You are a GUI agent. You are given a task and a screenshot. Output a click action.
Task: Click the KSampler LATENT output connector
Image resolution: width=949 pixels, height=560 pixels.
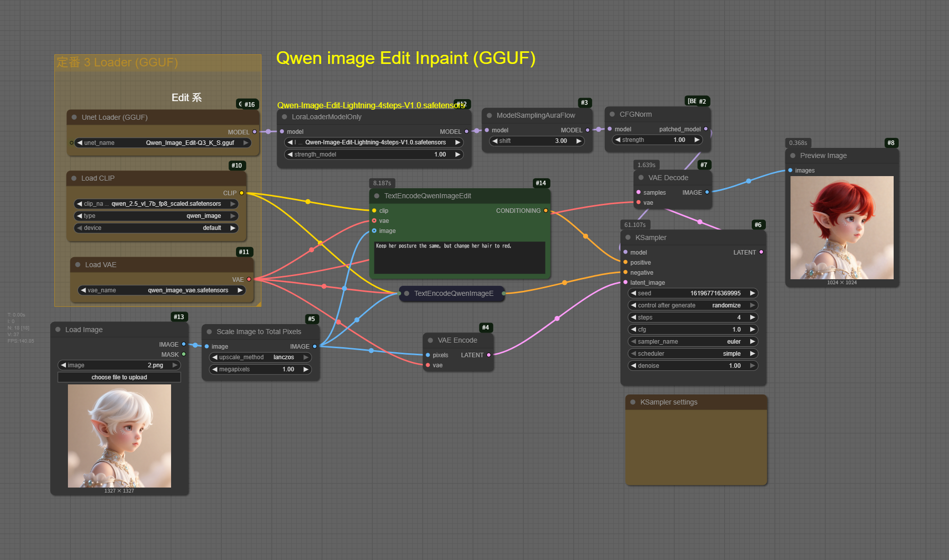pyautogui.click(x=761, y=252)
